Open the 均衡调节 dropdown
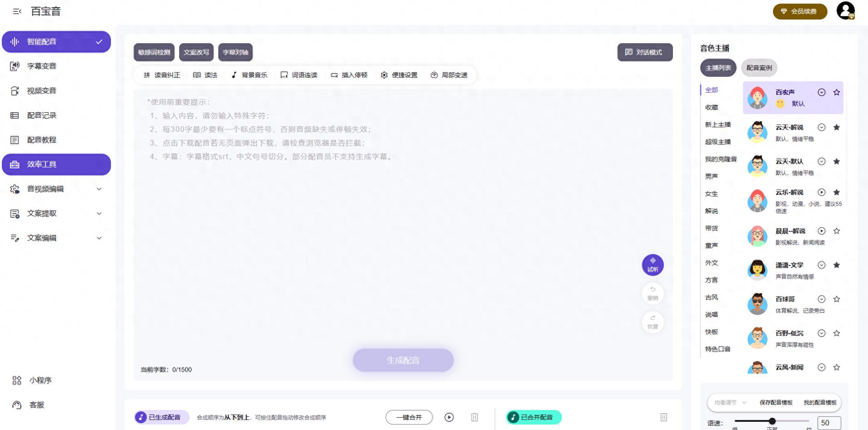This screenshot has width=868, height=430. 730,402
